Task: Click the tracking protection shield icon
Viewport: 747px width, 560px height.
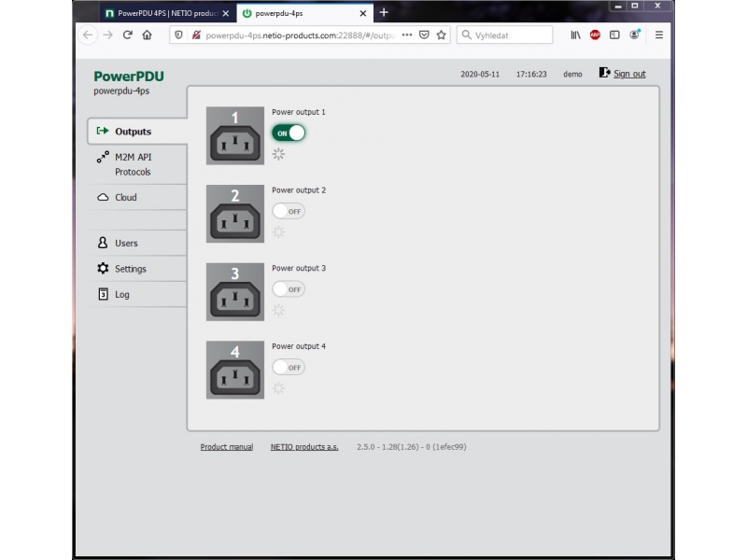Action: coord(178,35)
